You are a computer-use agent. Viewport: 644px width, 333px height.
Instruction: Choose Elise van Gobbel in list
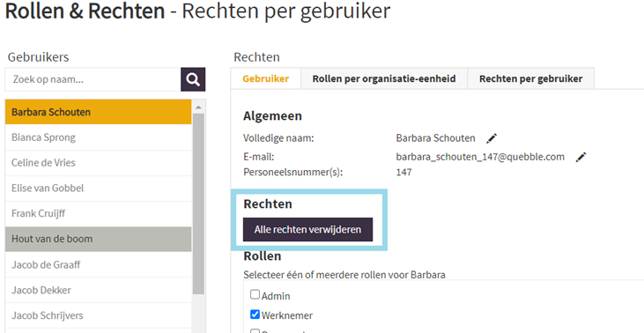tap(98, 188)
